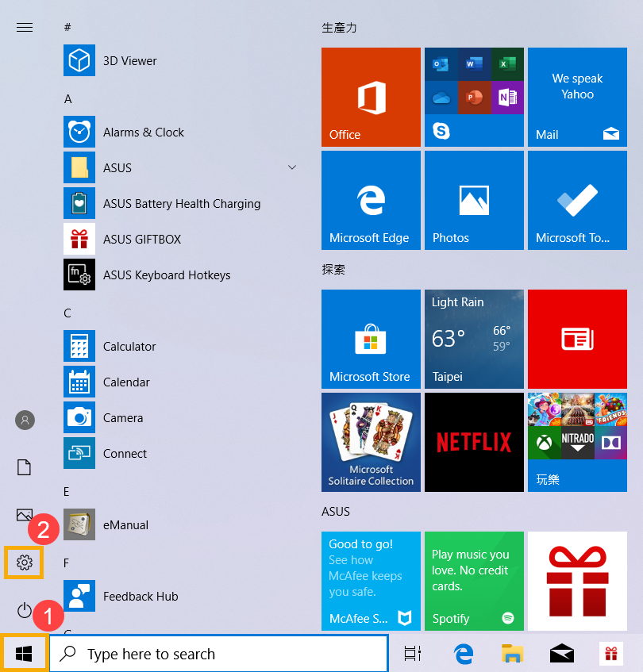Click the 生產力 group heading
Image resolution: width=643 pixels, height=672 pixels.
[339, 28]
